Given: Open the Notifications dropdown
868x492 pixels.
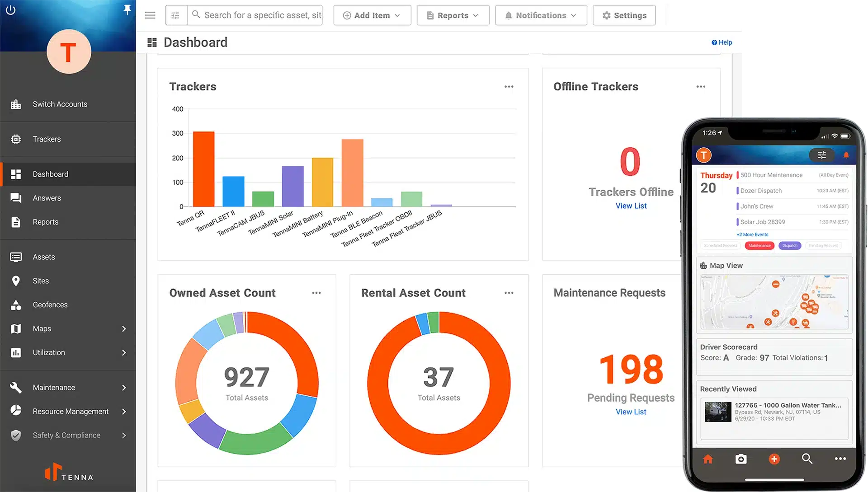Looking at the screenshot, I should [x=541, y=15].
